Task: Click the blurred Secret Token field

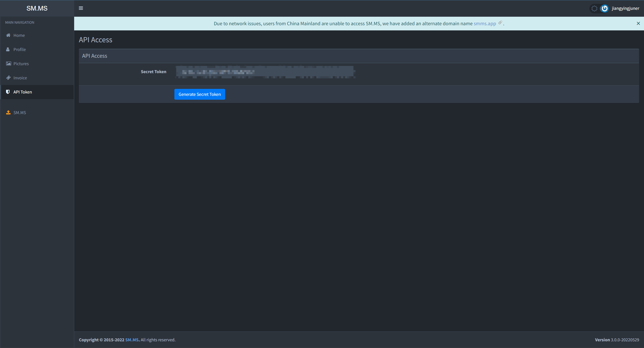Action: tap(265, 72)
